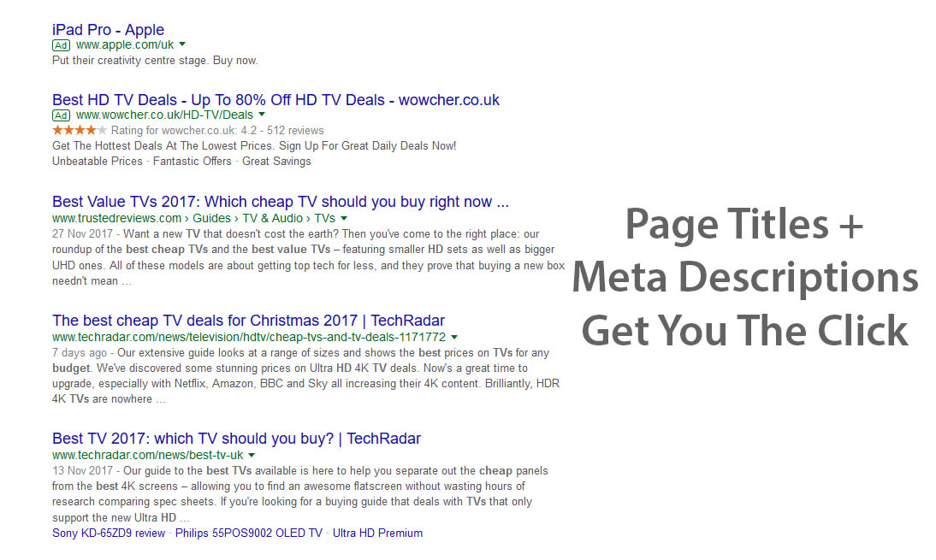Click the www.apple.com/uk URL text
The width and height of the screenshot is (936, 560).
click(x=126, y=44)
